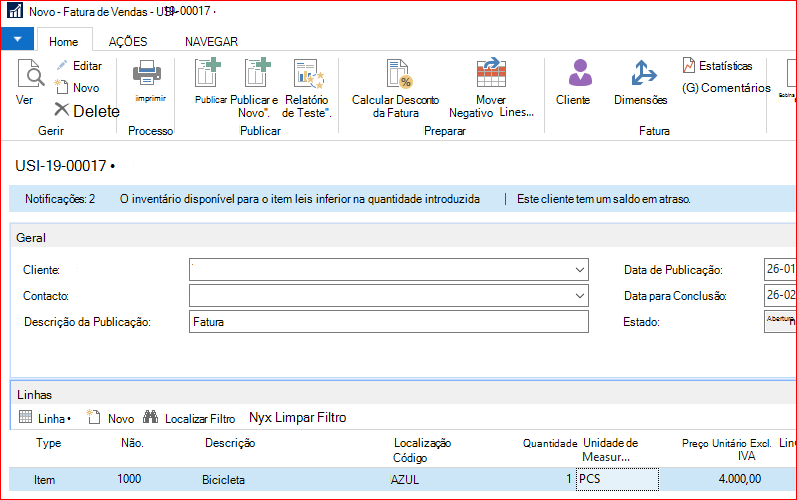The width and height of the screenshot is (797, 500).
Task: Click the Publicar icon
Action: coord(208,74)
